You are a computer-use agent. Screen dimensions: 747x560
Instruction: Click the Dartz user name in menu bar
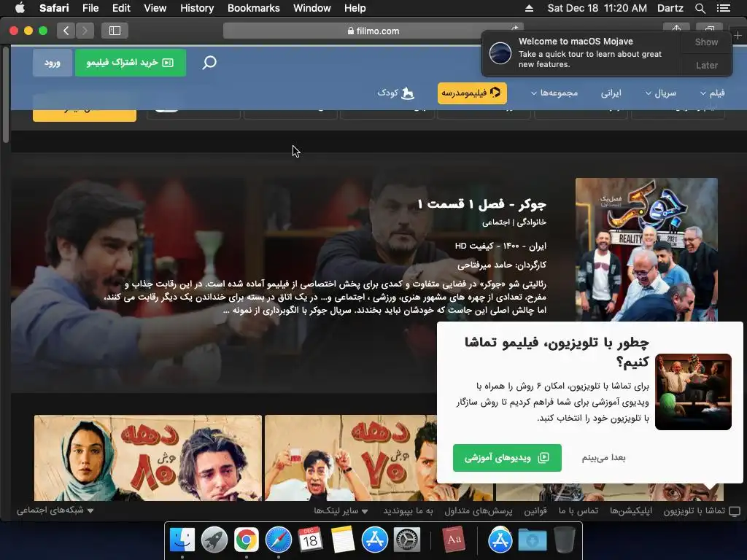[x=670, y=8]
